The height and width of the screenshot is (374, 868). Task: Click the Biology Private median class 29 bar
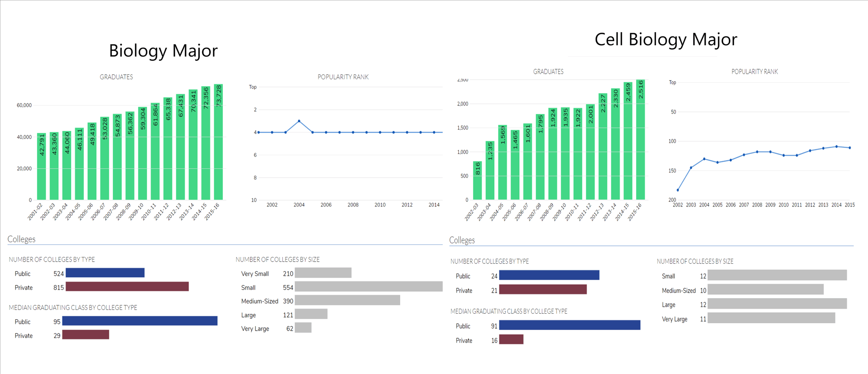[86, 335]
